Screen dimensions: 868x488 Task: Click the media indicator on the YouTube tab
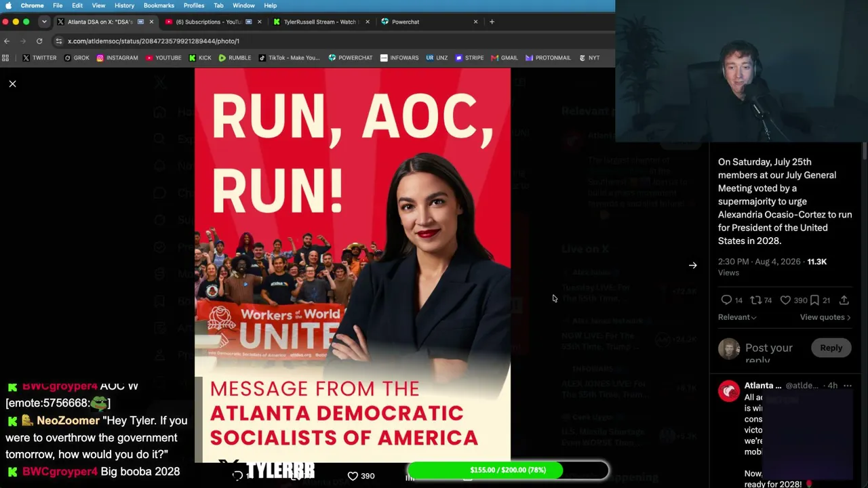point(249,22)
